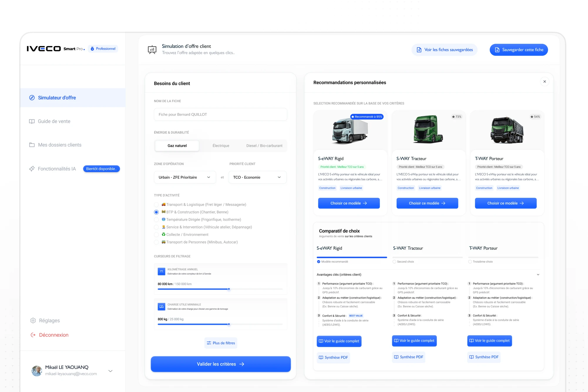Select the Diesel / Bio-carburant tab

pos(264,146)
